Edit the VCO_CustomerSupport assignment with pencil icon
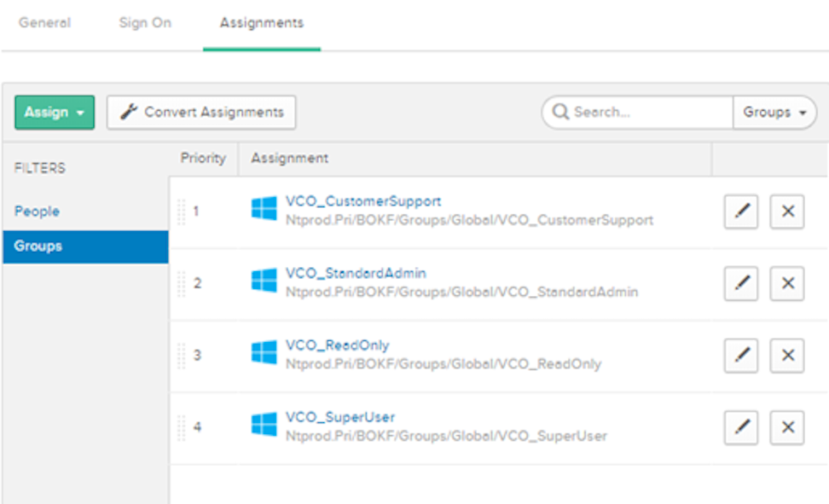The image size is (829, 504). [x=741, y=211]
